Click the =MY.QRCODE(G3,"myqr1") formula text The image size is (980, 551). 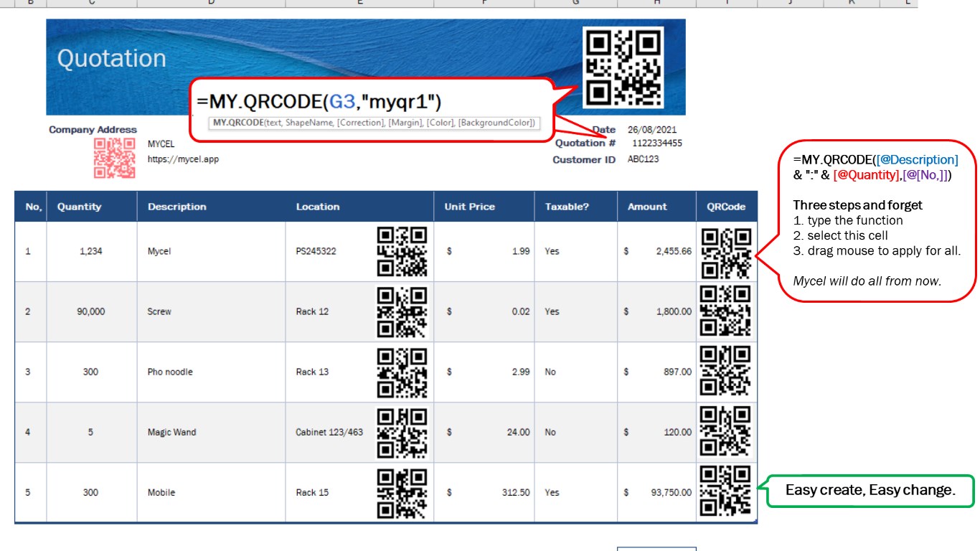319,102
